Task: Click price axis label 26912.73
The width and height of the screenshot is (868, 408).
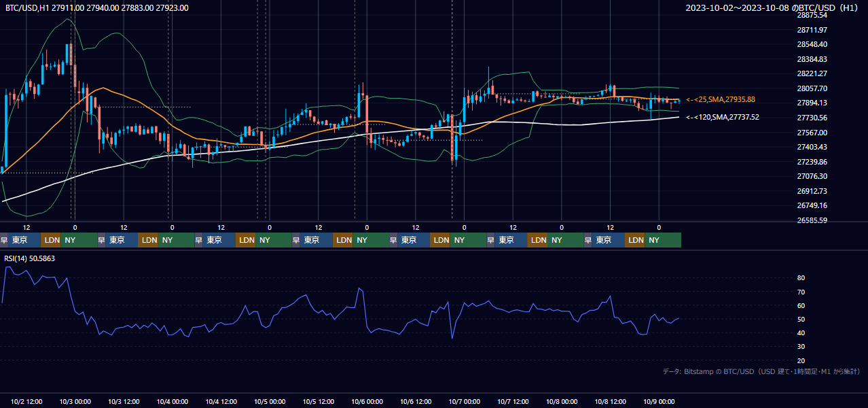Action: (x=812, y=191)
